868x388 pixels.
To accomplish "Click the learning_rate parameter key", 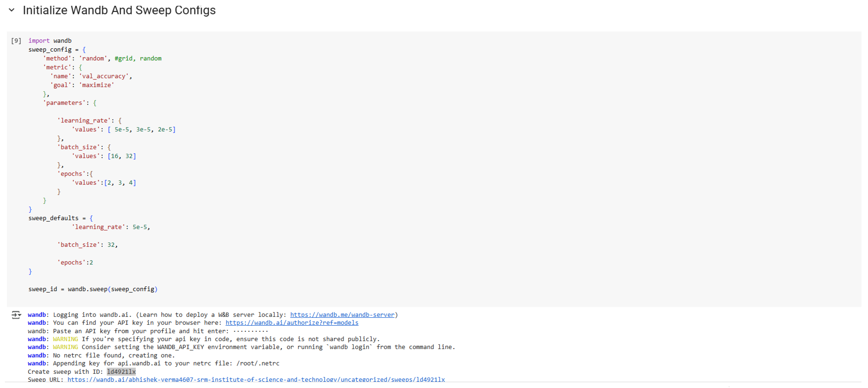I will pyautogui.click(x=85, y=120).
